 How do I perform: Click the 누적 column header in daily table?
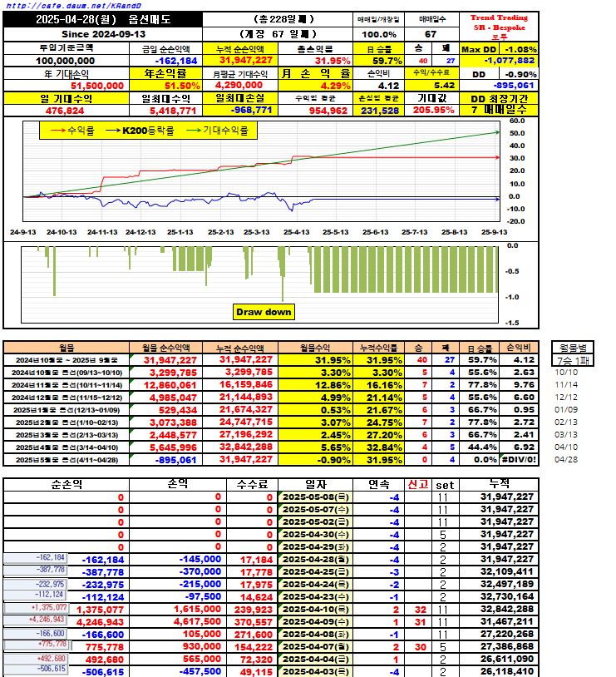pyautogui.click(x=499, y=484)
